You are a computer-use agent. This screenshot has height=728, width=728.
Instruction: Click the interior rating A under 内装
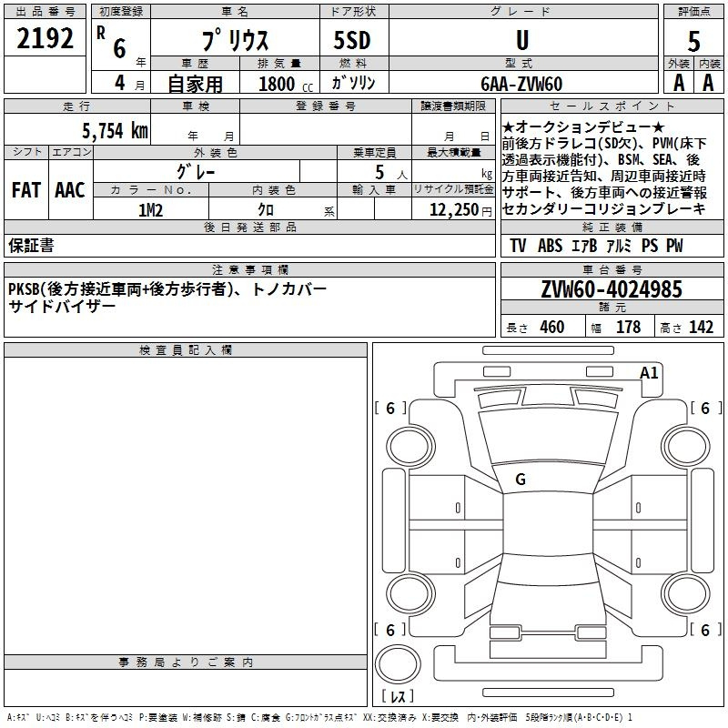pos(708,83)
